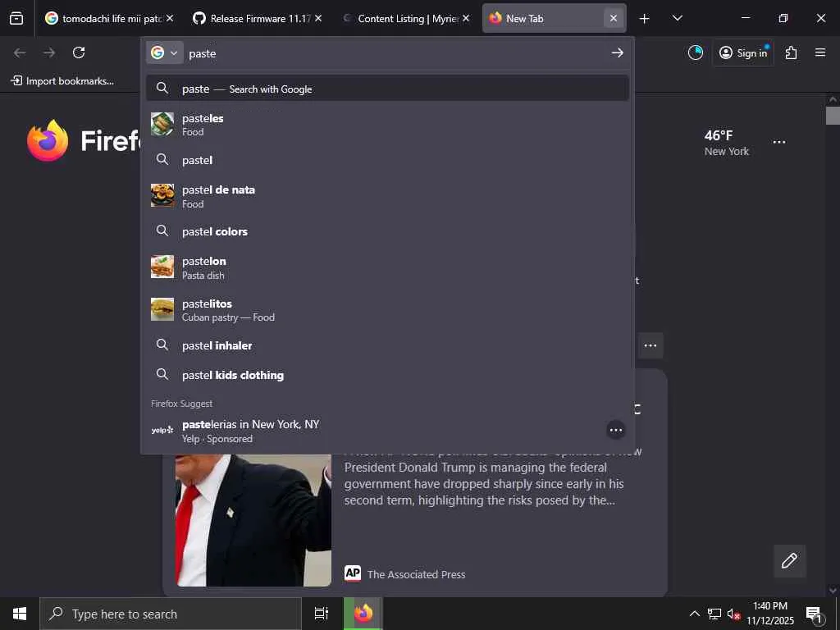840x630 pixels.
Task: Open the Google search engine dropdown
Action: [164, 52]
